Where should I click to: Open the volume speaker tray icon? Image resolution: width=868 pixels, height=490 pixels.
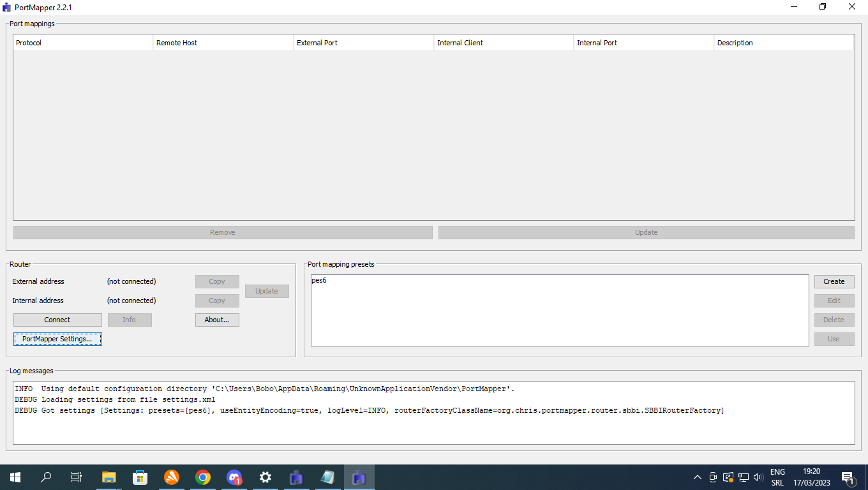(x=758, y=477)
